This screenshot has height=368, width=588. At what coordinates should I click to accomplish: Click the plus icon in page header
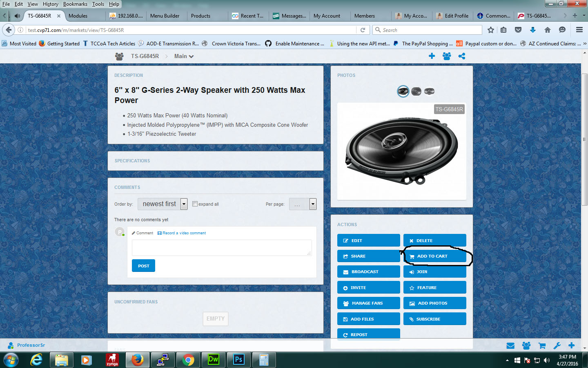[x=432, y=56]
